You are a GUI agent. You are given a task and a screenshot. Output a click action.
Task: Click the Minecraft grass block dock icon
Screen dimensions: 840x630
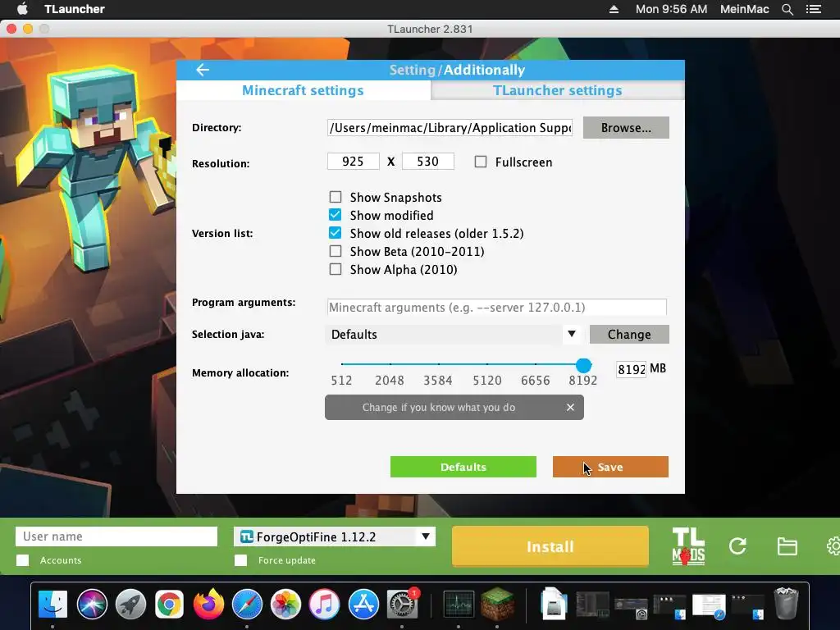click(498, 605)
